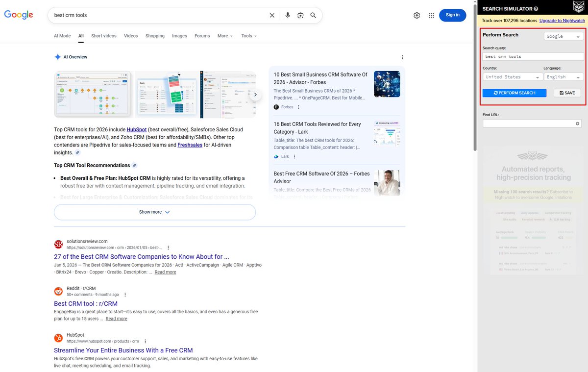The width and height of the screenshot is (588, 372).
Task: Switch to Shopping tab
Action: tap(155, 36)
